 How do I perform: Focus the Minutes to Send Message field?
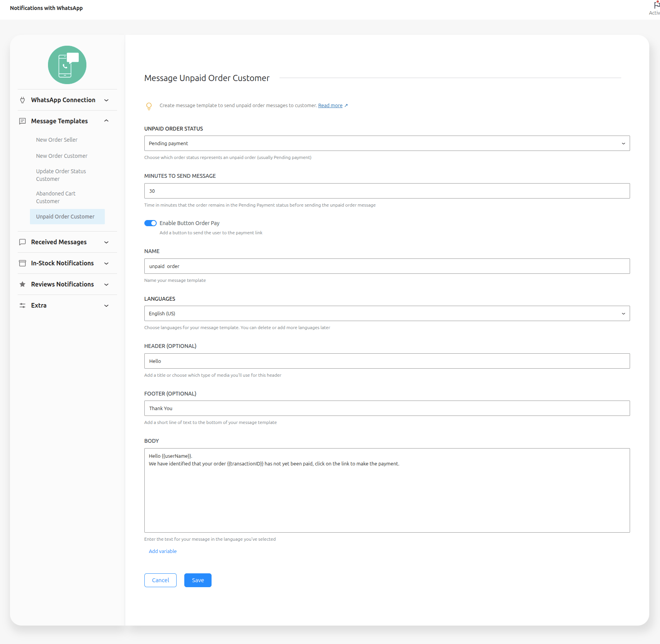(x=387, y=191)
